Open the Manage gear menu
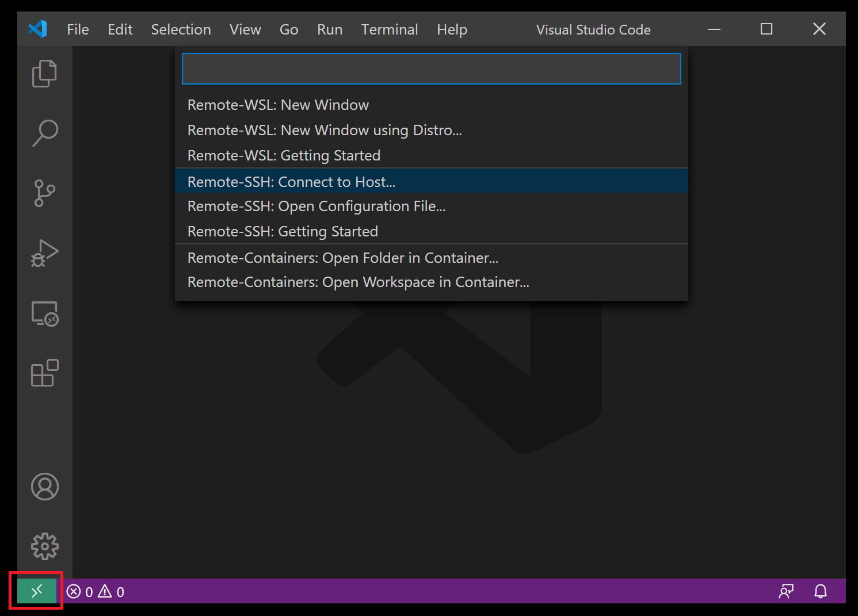 (x=44, y=547)
